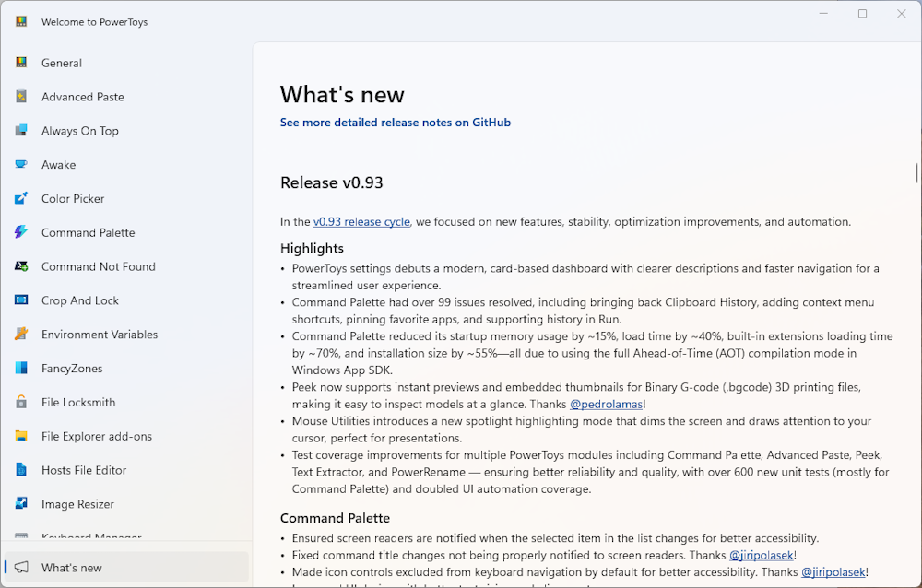Viewport: 922px width, 588px height.
Task: Go to Always On Top module
Action: 125,131
